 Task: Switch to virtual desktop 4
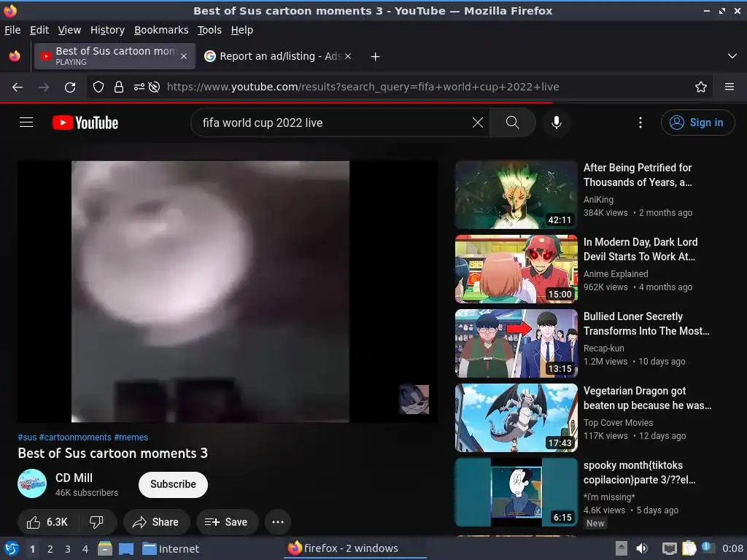tap(85, 549)
